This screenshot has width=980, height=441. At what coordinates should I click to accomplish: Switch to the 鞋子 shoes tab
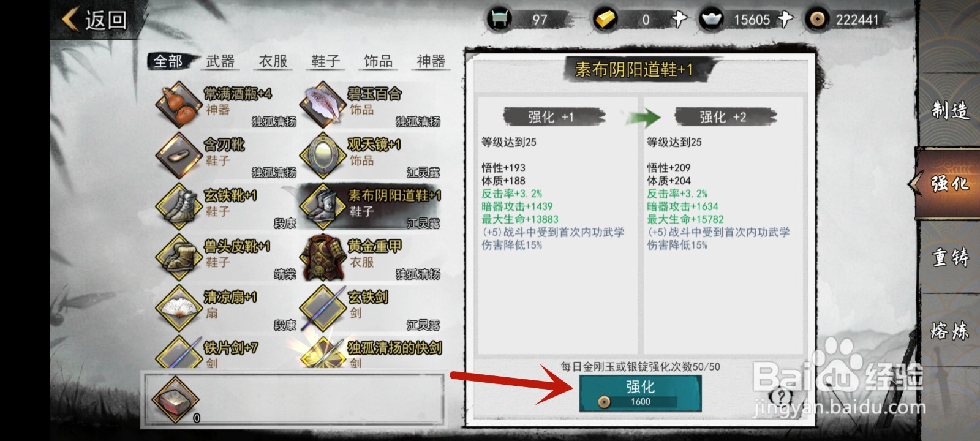click(326, 61)
